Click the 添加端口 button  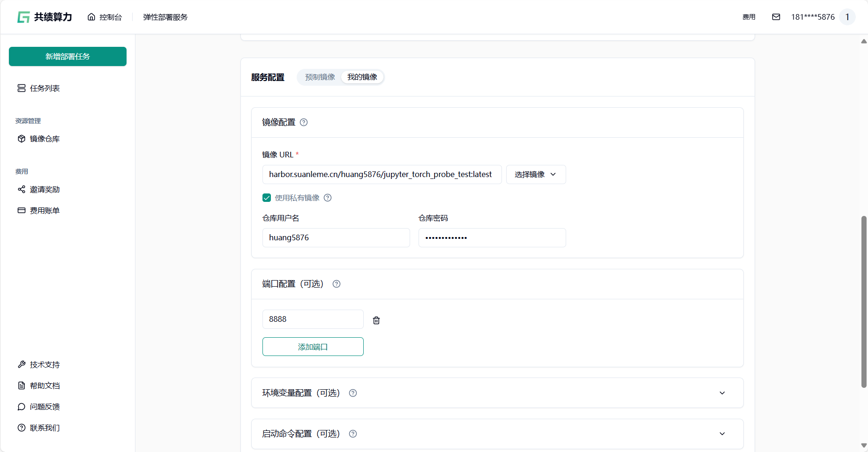tap(313, 347)
